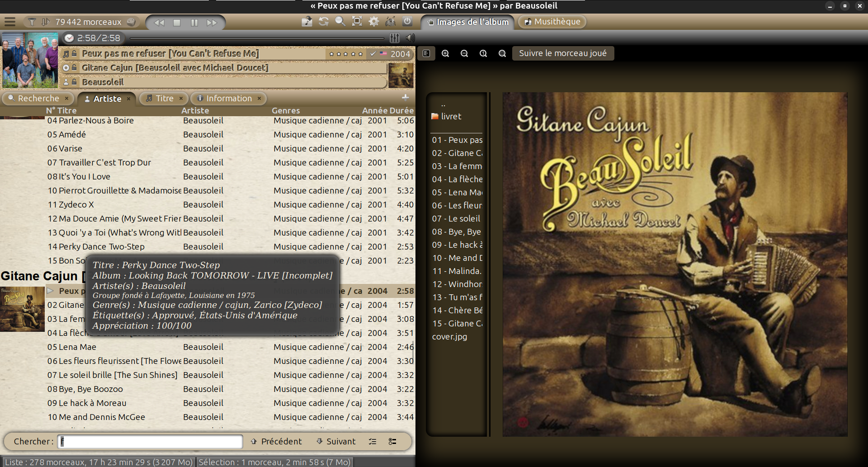Click Suivant search button
868x467 pixels.
tap(336, 442)
